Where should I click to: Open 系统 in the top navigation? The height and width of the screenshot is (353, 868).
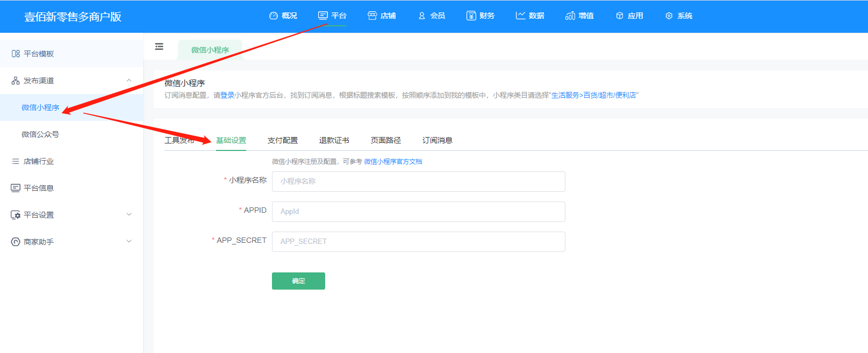point(685,16)
